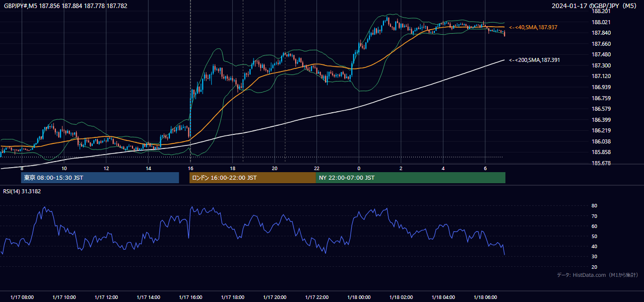
Task: Click the データ: HistData.com source credit
Action: click(597, 275)
